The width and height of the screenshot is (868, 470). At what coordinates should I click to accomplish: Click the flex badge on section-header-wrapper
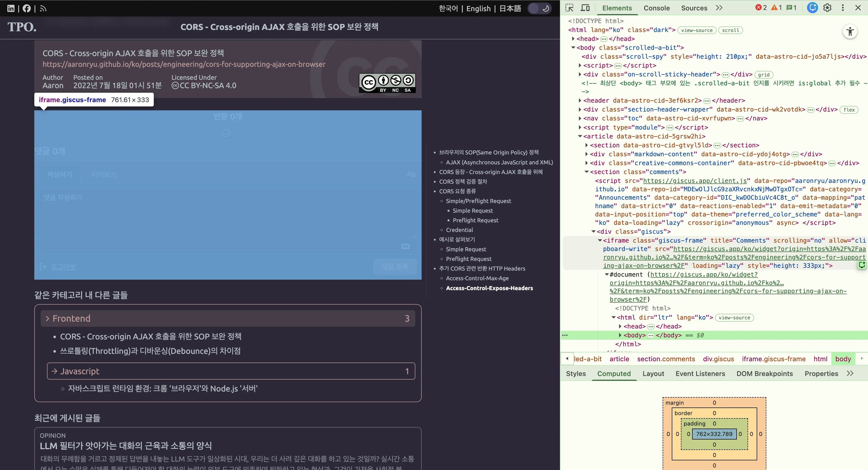[849, 110]
